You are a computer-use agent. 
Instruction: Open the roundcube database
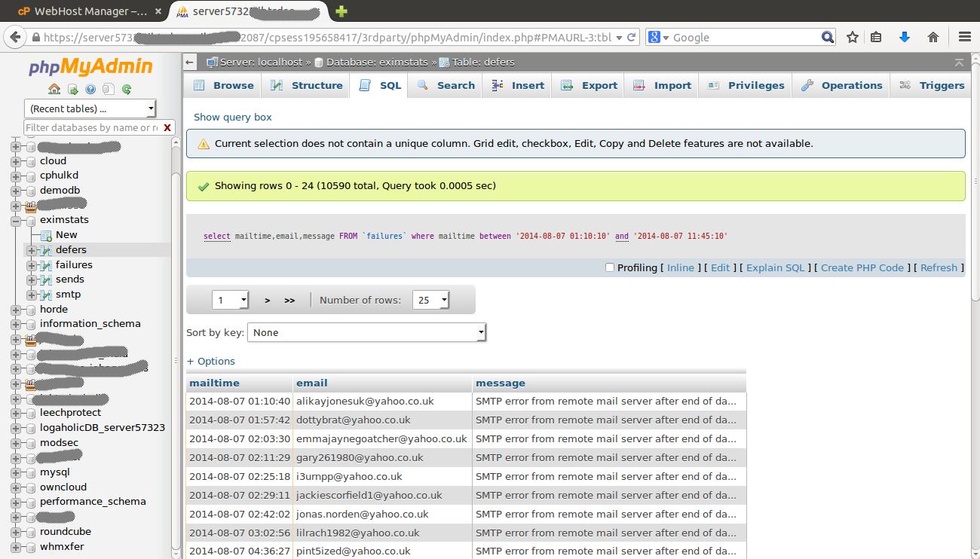[x=66, y=531]
